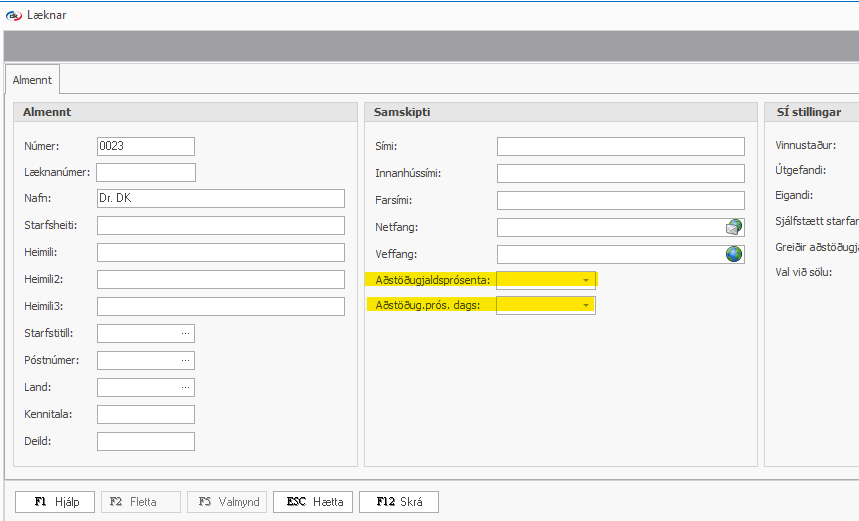
Task: Expand the Aðstöðug.prós. dags dropdown
Action: pos(586,306)
